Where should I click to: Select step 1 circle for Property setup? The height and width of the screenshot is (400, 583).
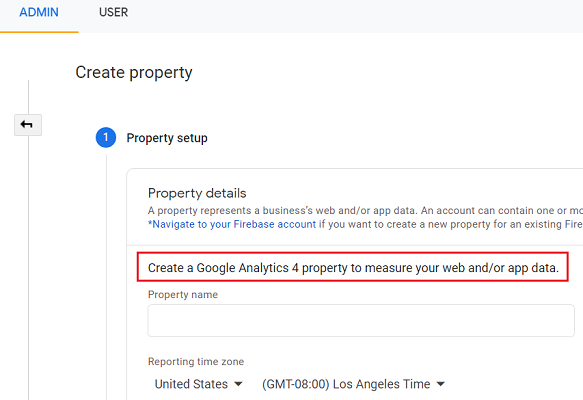tap(106, 138)
